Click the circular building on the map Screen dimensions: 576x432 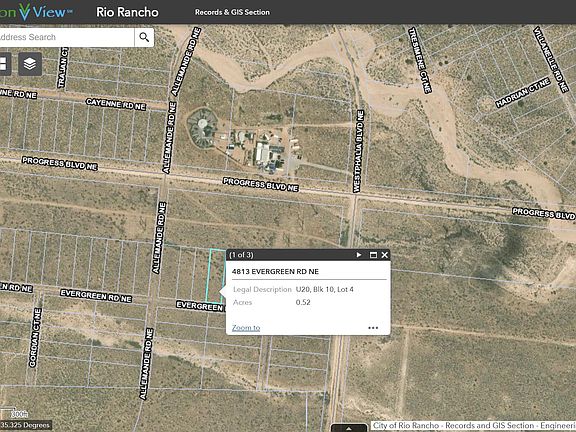coord(202,128)
